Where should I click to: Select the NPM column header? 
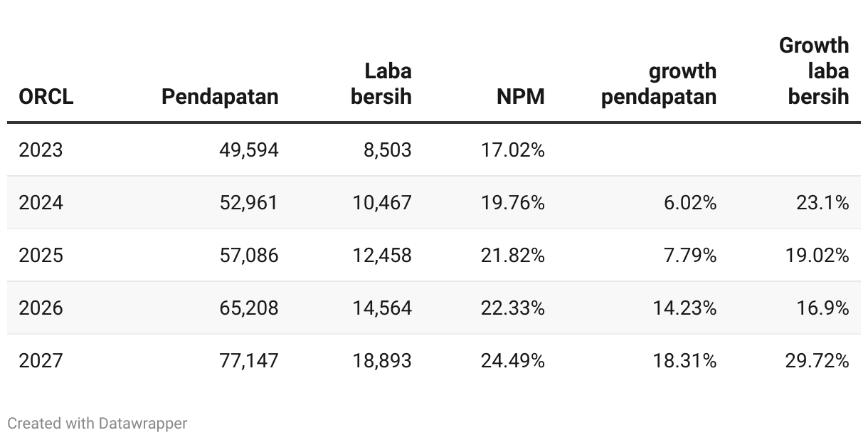coord(521,96)
